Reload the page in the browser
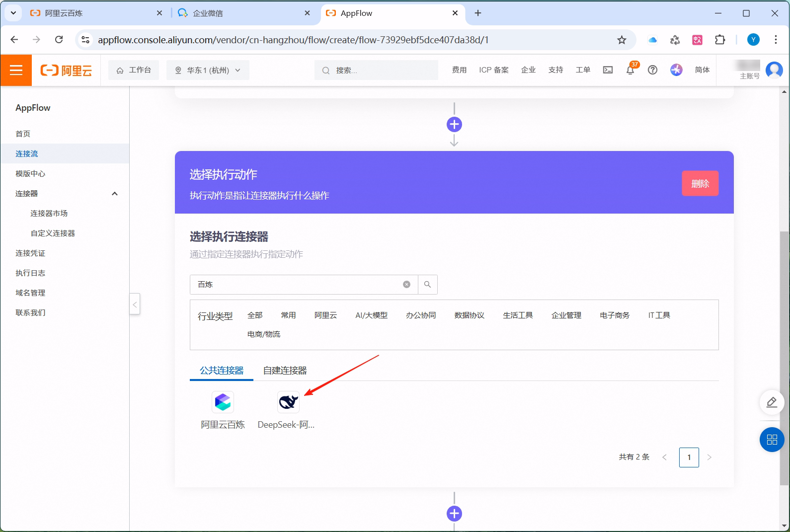The height and width of the screenshot is (532, 790). click(59, 40)
